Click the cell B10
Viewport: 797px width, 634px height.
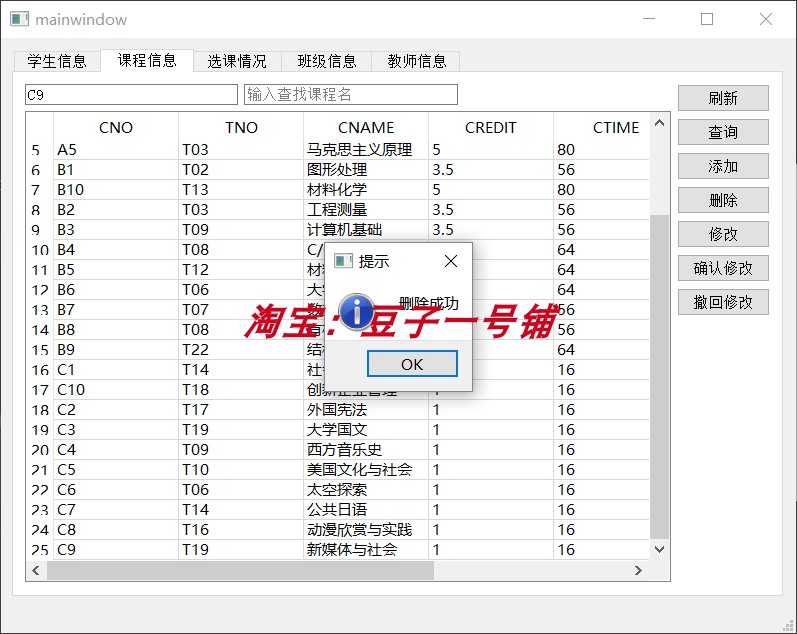tap(116, 190)
